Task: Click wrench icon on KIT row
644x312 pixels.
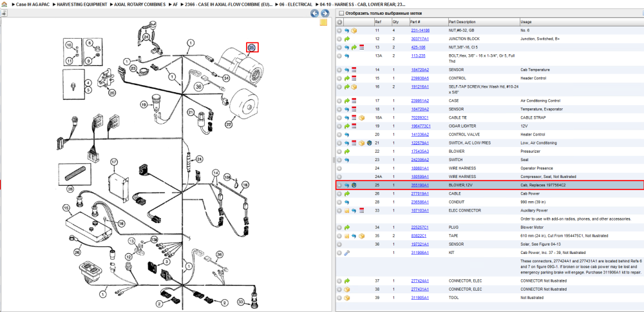Action: point(346,253)
